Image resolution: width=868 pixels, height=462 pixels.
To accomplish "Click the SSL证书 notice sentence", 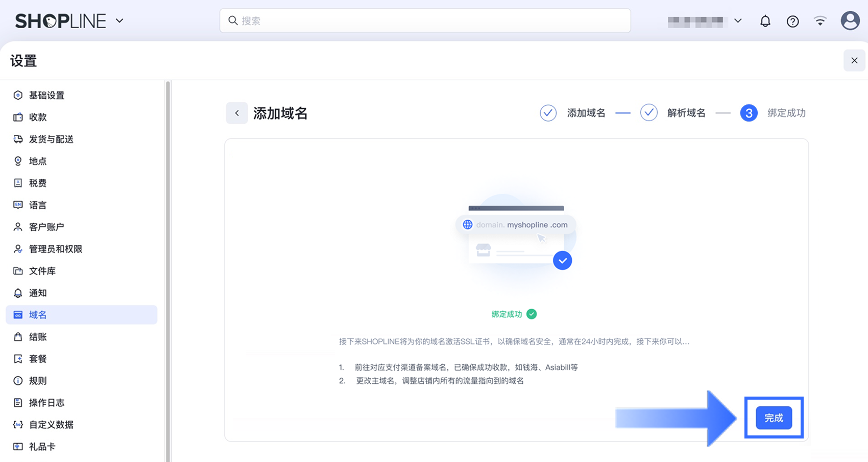I will tap(514, 341).
